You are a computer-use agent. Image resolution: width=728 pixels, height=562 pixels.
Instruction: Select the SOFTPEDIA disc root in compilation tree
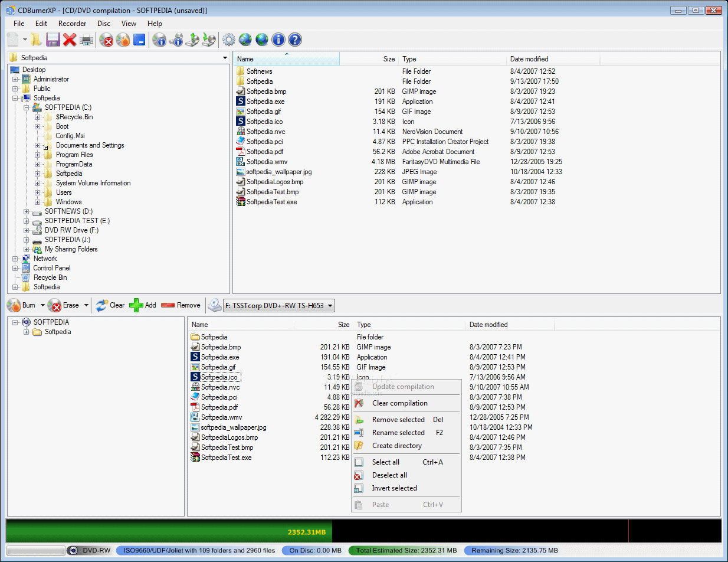pyautogui.click(x=51, y=322)
